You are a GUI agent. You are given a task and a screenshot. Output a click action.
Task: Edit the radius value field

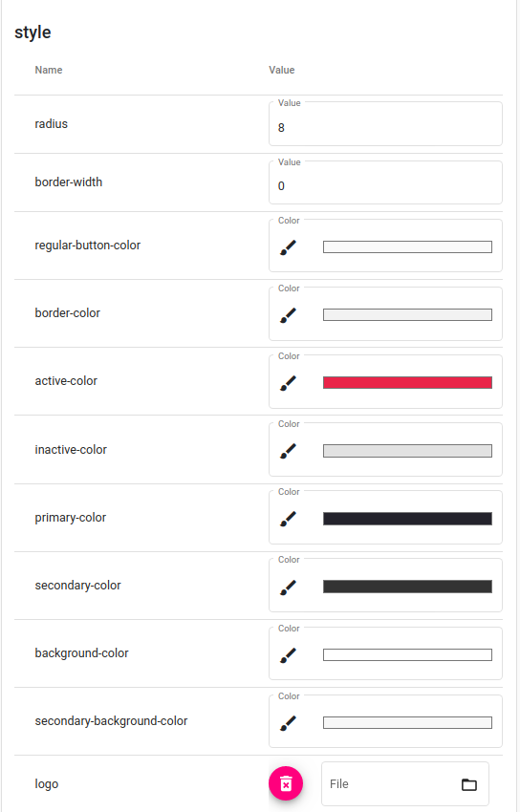tap(385, 124)
